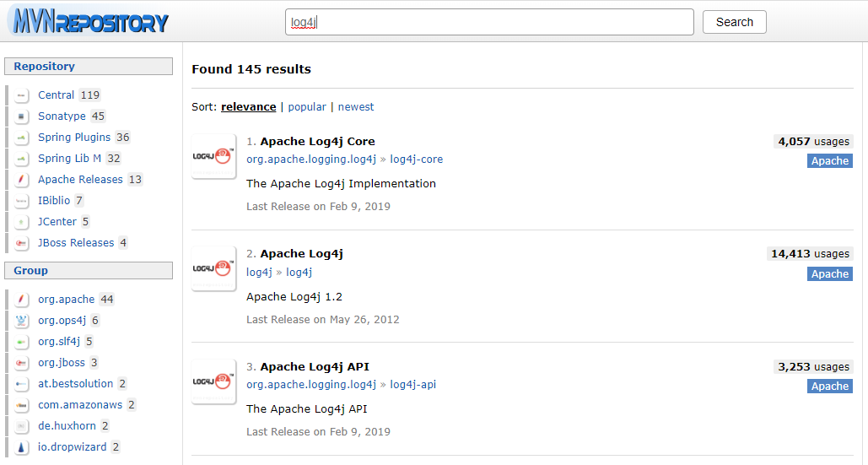Click the 4,057 usages count

(x=813, y=142)
